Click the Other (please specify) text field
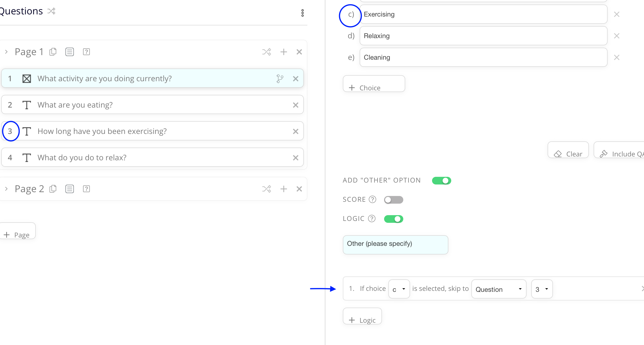This screenshot has width=644, height=345. (x=395, y=245)
